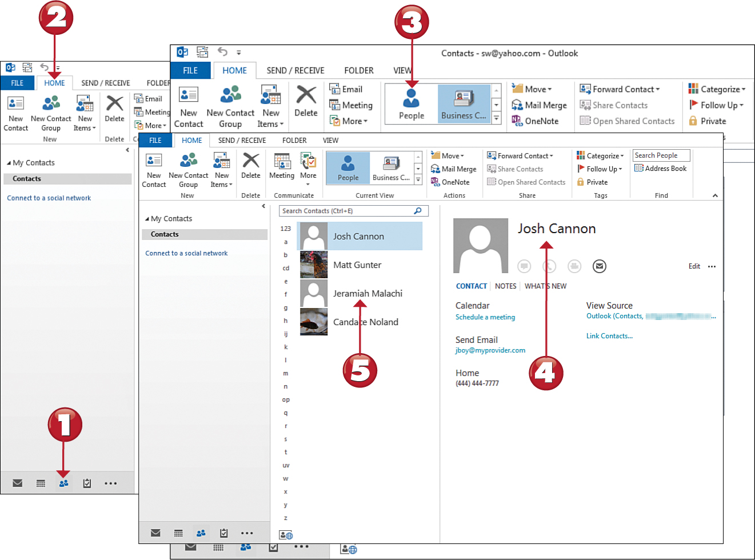Click Mail icon in left window navigation bar
755x560 pixels.
pos(18,483)
